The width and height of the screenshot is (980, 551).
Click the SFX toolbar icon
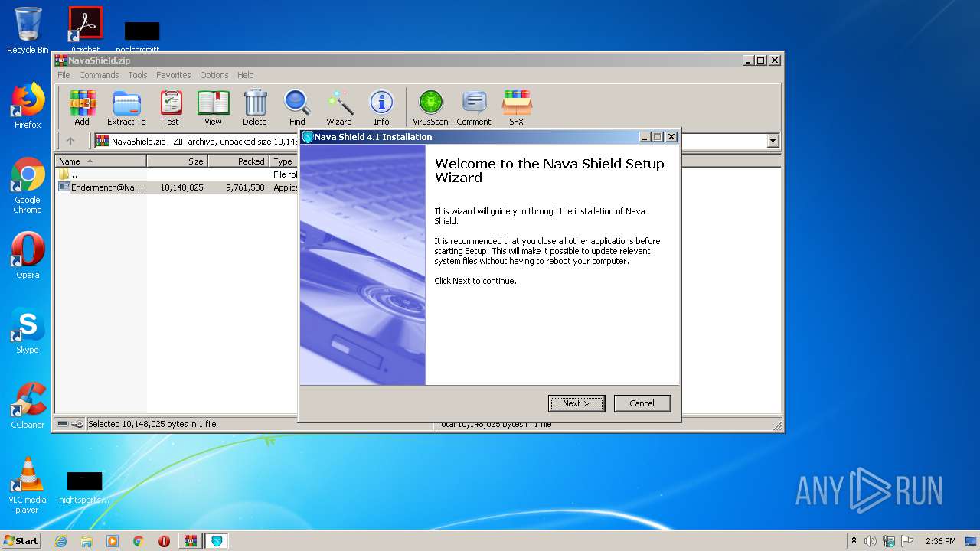517,107
